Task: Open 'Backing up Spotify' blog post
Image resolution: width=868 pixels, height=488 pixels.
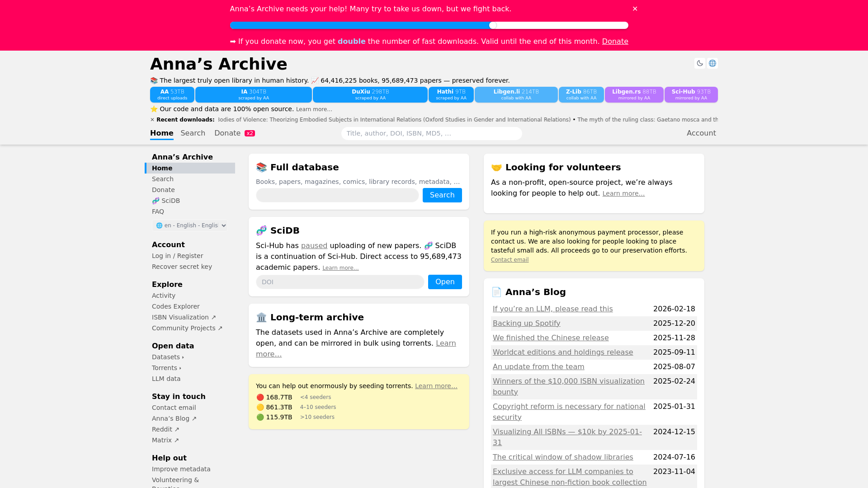Action: click(x=526, y=324)
